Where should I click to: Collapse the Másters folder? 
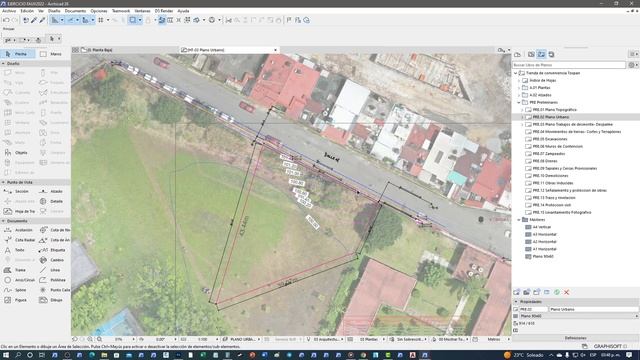(x=519, y=220)
